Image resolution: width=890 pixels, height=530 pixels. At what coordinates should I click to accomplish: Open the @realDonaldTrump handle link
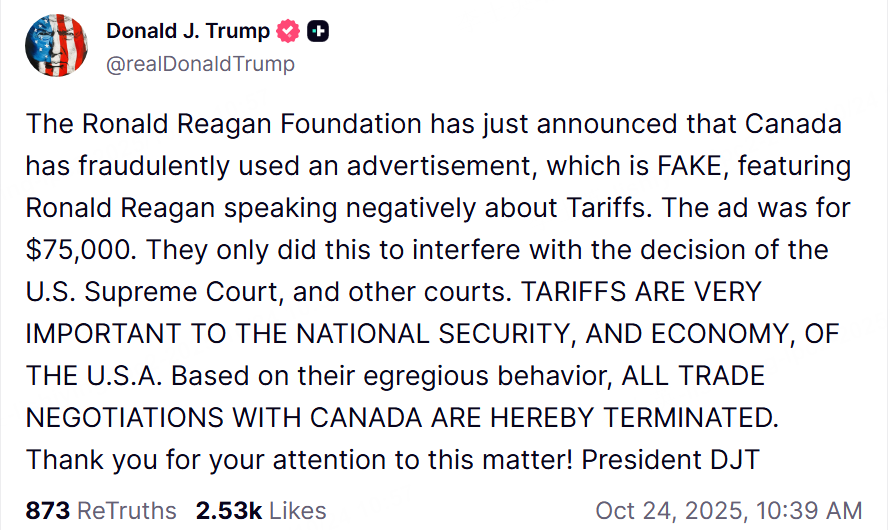pos(200,64)
